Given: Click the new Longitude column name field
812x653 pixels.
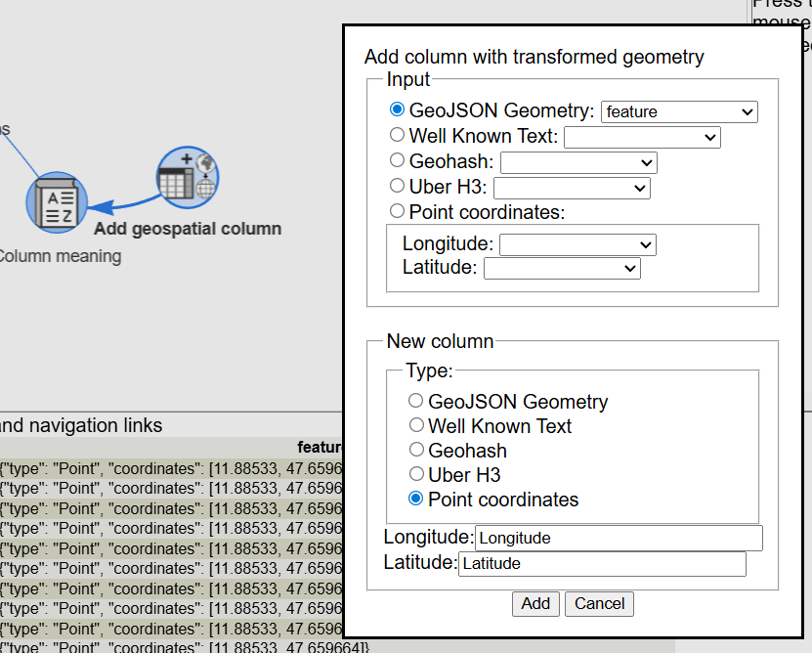Looking at the screenshot, I should pyautogui.click(x=618, y=538).
